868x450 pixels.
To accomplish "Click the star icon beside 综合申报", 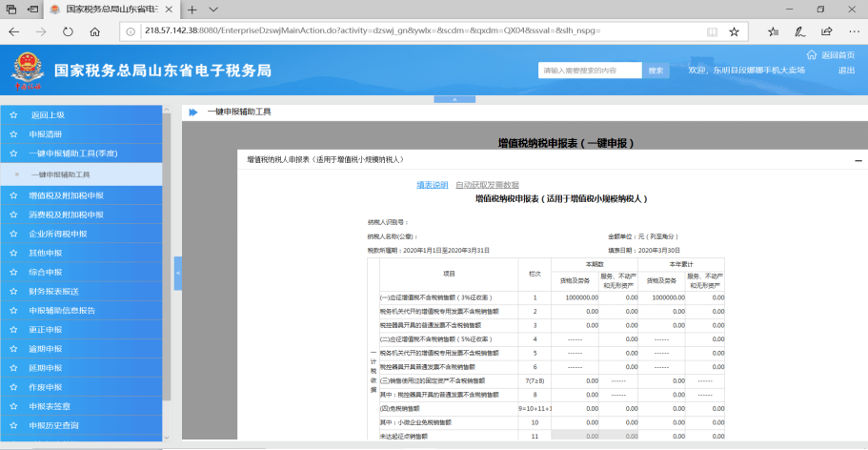I will click(x=14, y=272).
